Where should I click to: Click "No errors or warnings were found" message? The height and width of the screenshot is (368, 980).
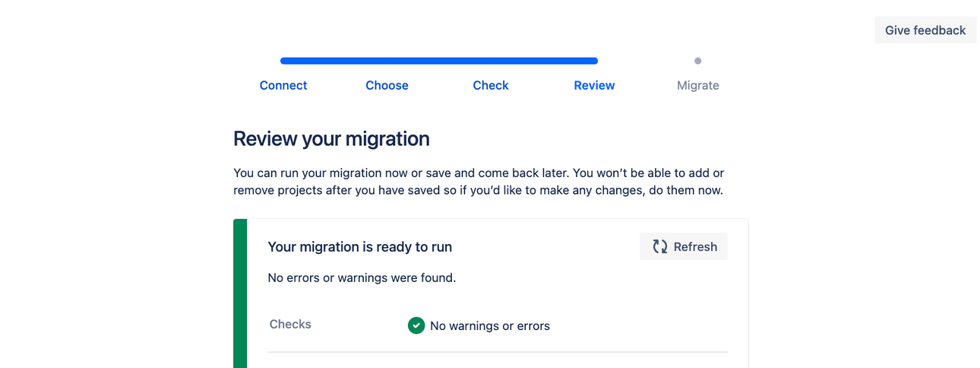(362, 278)
